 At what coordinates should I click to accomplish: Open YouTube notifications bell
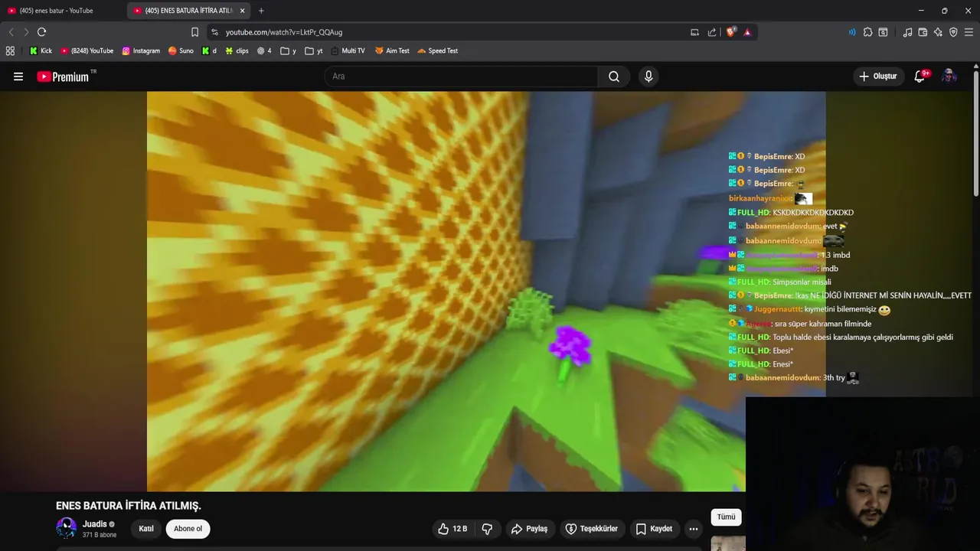[x=920, y=77]
